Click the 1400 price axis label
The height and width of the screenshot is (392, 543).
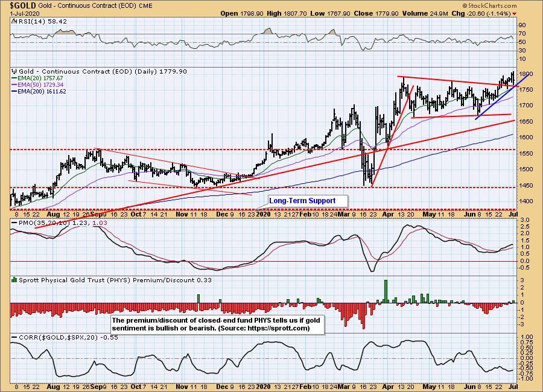coord(526,201)
